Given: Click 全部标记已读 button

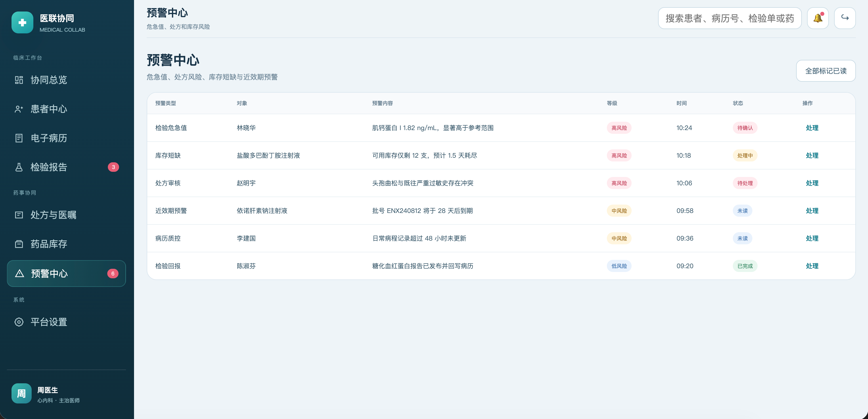Looking at the screenshot, I should 825,71.
